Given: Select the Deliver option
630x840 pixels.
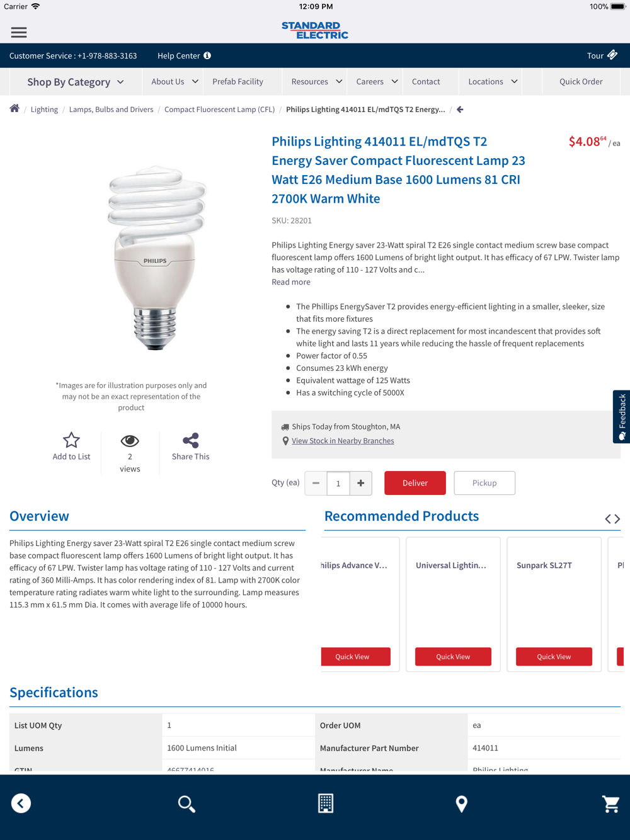Looking at the screenshot, I should tap(415, 483).
